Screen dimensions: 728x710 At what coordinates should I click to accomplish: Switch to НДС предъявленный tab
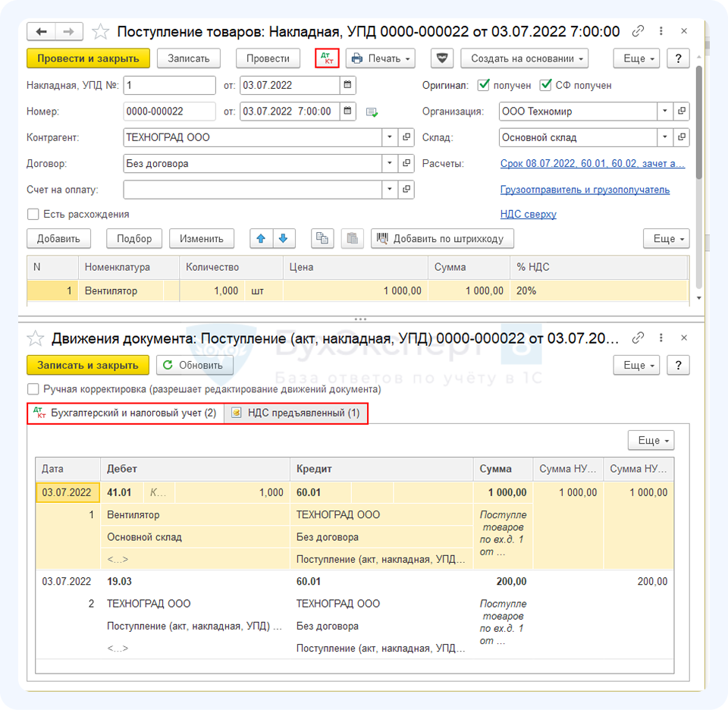coord(296,413)
